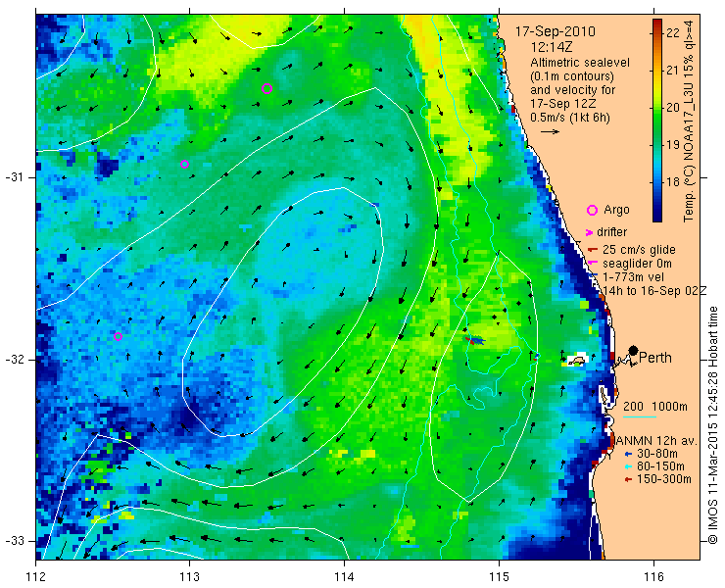
Task: Click the Argo float circle near 113.5 longitude
Action: pyautogui.click(x=266, y=89)
